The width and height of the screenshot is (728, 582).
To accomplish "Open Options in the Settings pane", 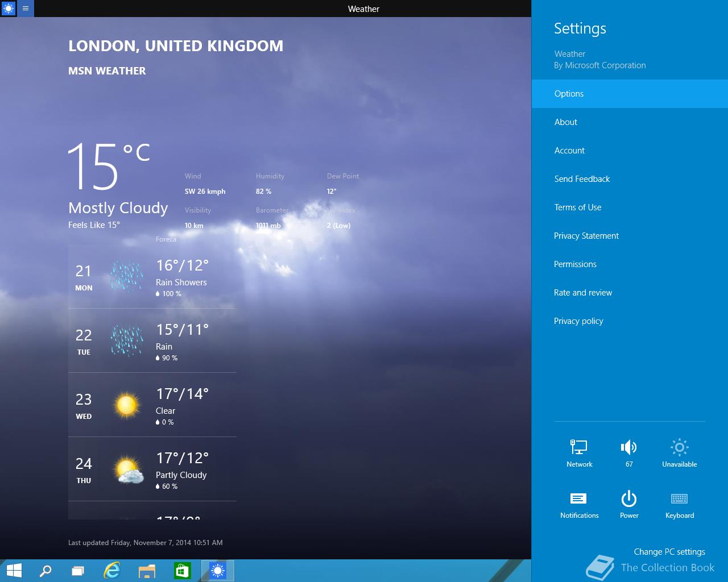I will [x=630, y=94].
